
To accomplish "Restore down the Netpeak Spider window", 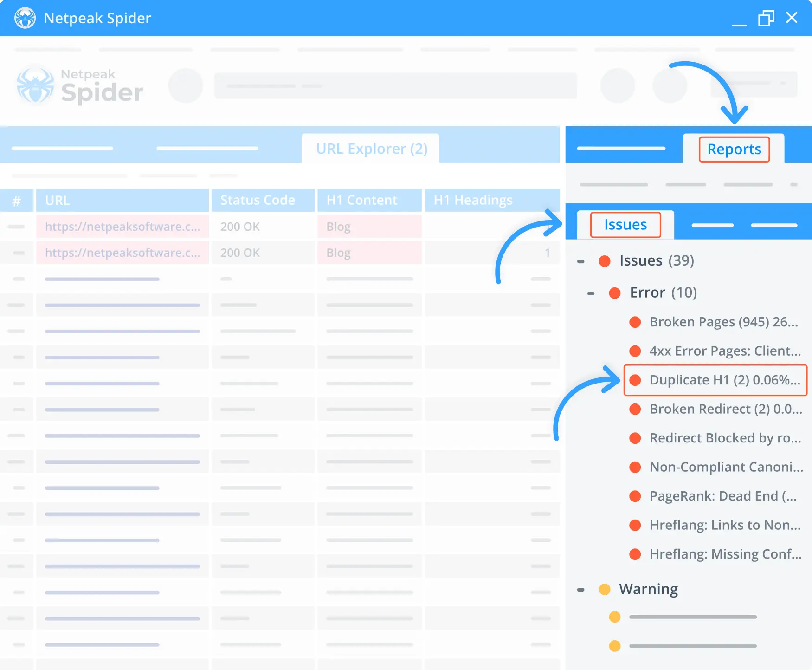I will [x=766, y=18].
